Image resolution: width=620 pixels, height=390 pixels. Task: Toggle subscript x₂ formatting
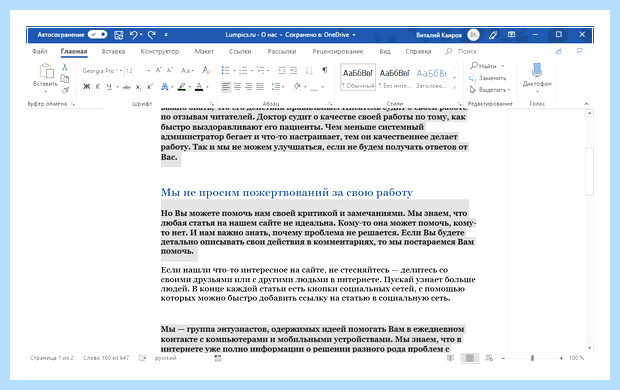point(138,87)
